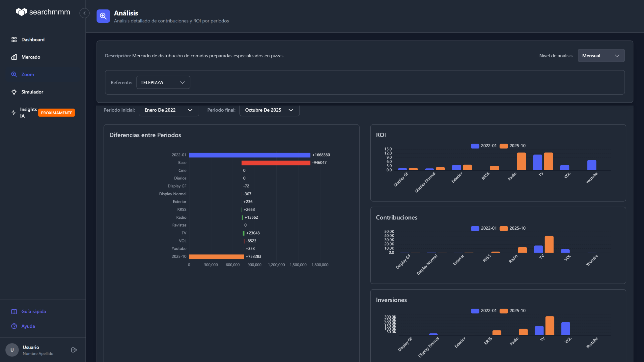Open the Ayuda help link

pyautogui.click(x=28, y=326)
